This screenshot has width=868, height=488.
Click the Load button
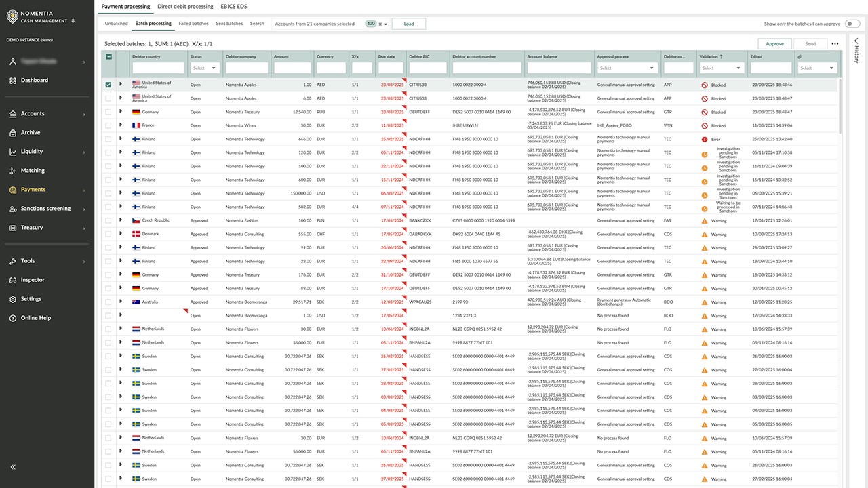click(409, 24)
